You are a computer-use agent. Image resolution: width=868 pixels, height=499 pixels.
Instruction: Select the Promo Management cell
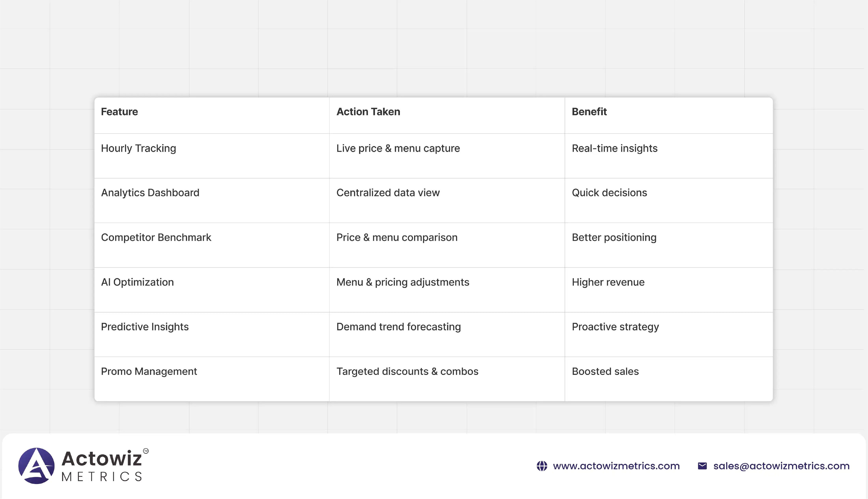149,371
